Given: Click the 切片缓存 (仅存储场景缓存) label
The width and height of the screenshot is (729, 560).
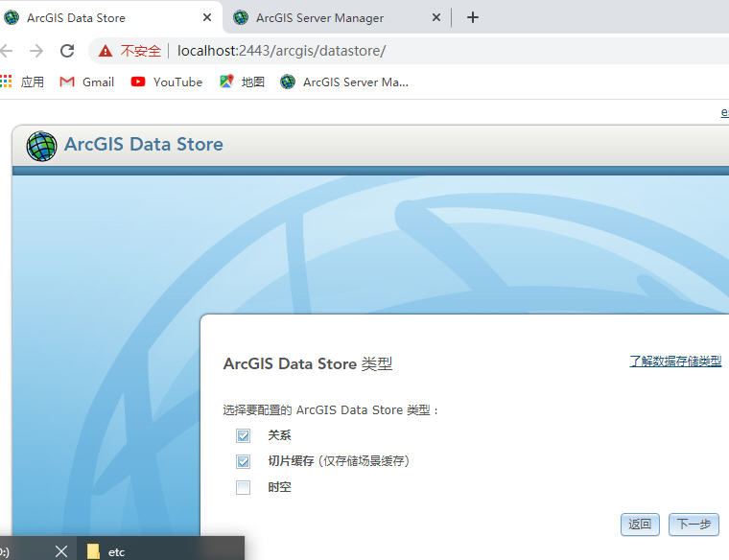Looking at the screenshot, I should tap(339, 461).
